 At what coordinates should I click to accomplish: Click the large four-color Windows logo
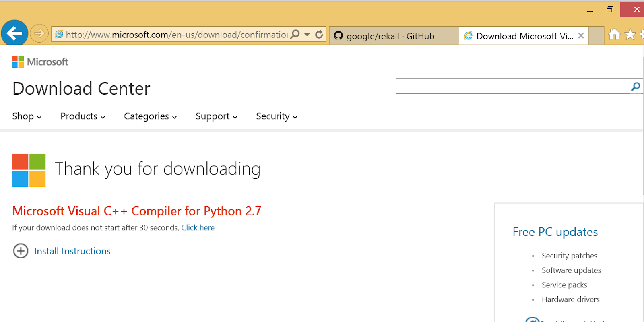pos(29,170)
